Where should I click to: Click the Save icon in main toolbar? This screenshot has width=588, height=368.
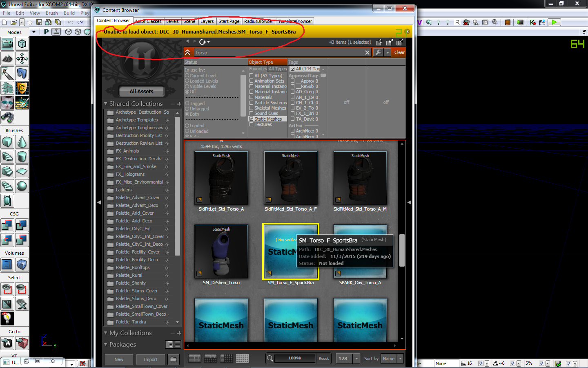point(39,22)
